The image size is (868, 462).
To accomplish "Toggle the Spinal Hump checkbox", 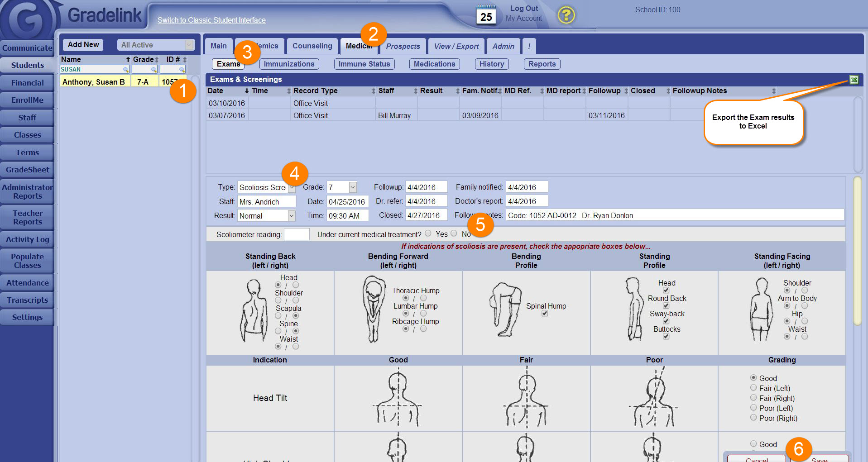I will [x=545, y=314].
